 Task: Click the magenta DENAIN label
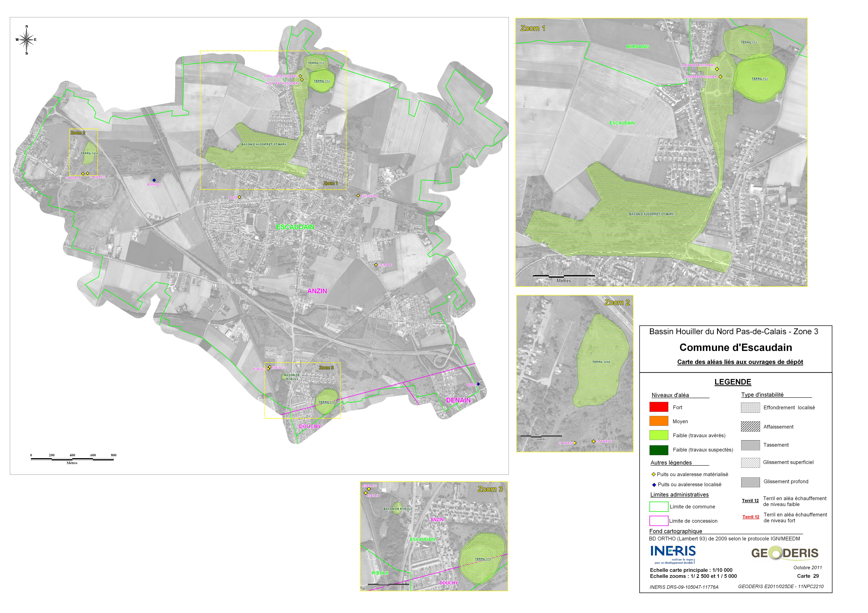pos(458,400)
